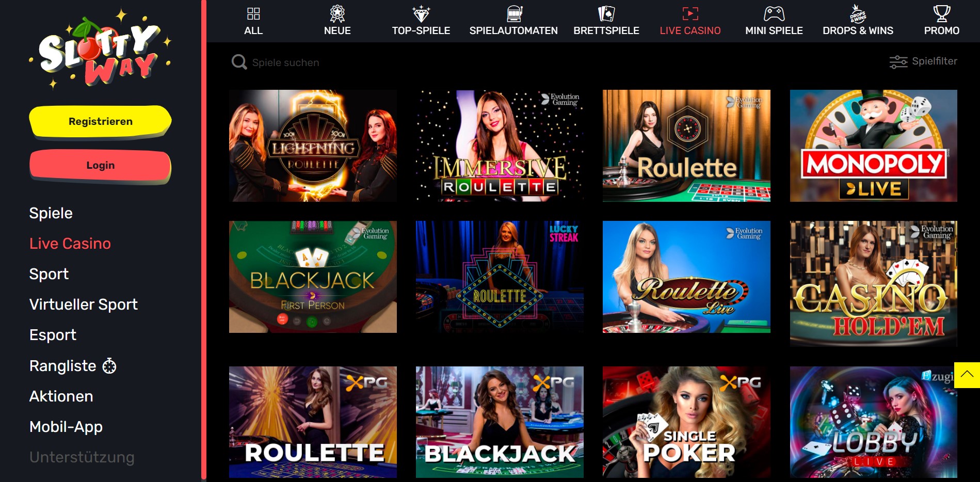980x482 pixels.
Task: Select the Mini Spiele gamepad icon
Action: tap(774, 13)
